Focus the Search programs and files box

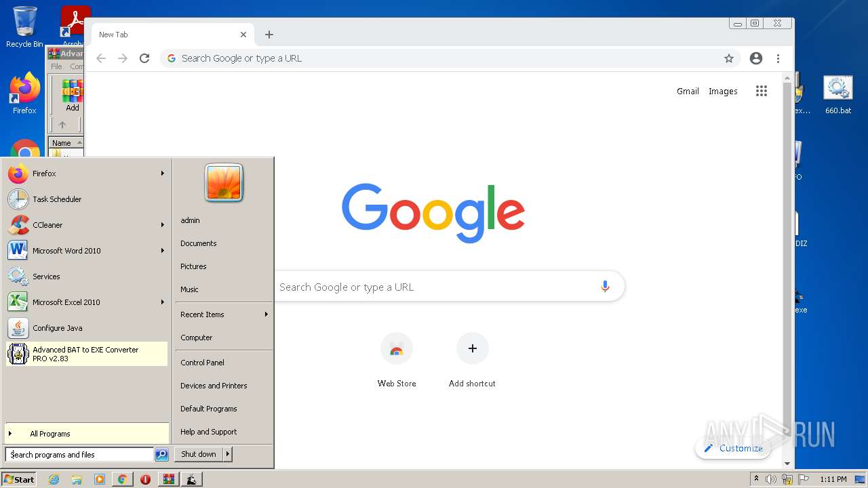click(x=79, y=455)
